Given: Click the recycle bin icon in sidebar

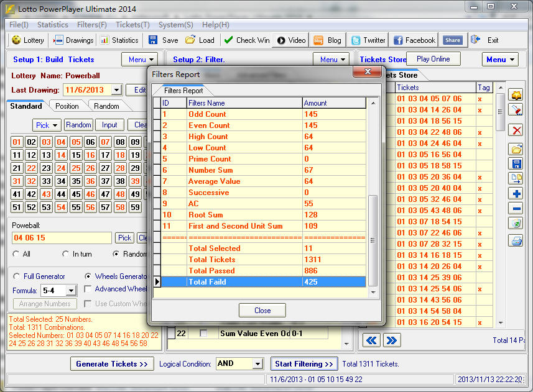Looking at the screenshot, I should pos(516,223).
